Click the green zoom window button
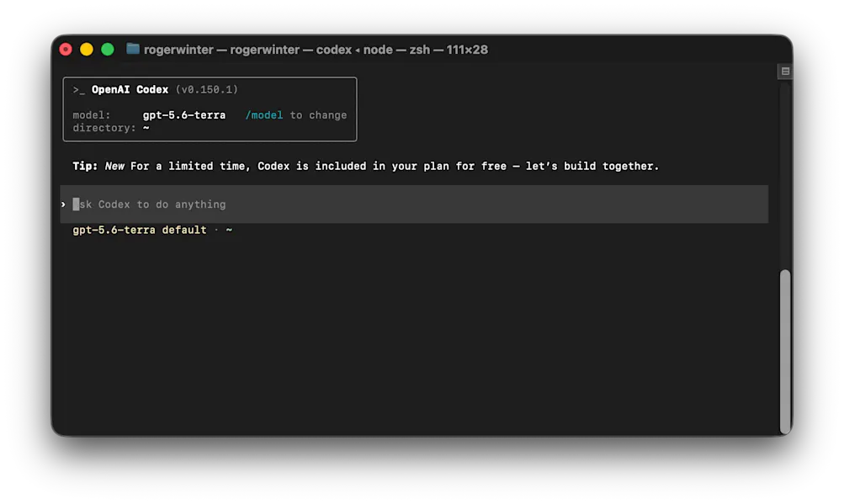This screenshot has height=504, width=844. coord(108,50)
